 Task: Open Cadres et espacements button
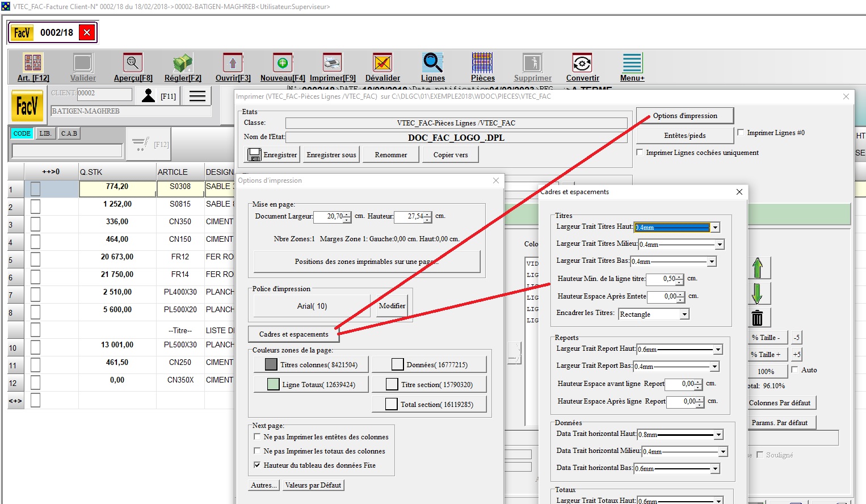click(293, 334)
